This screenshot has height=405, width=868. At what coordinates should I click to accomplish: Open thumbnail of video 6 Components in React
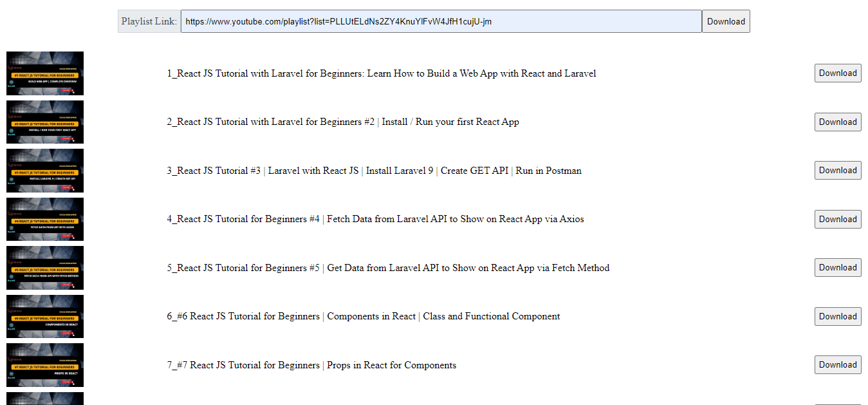[45, 316]
